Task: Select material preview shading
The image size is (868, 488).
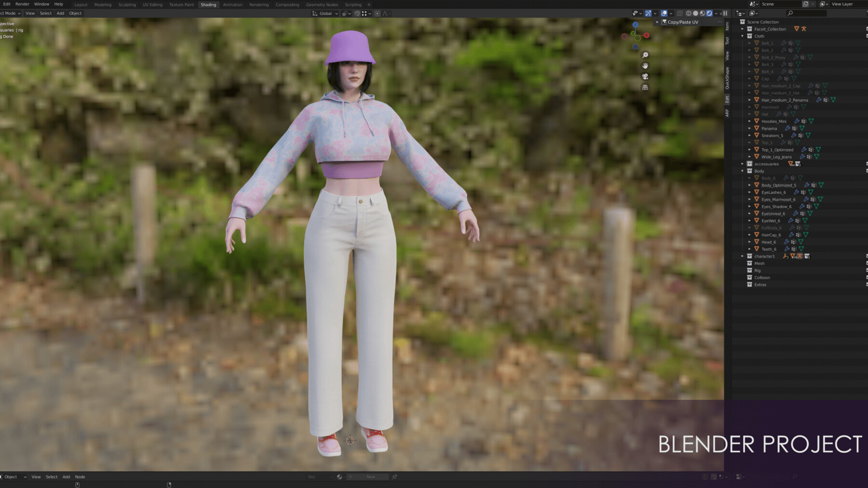Action: [x=702, y=13]
